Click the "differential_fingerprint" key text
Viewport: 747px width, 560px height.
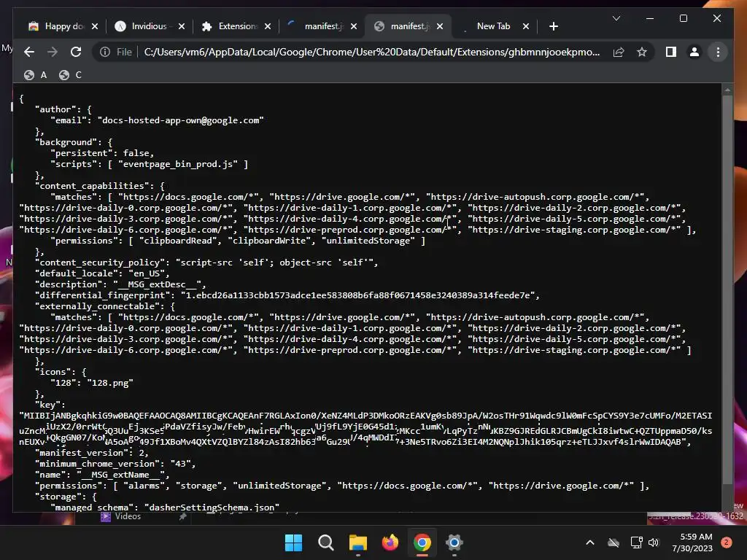pos(102,295)
